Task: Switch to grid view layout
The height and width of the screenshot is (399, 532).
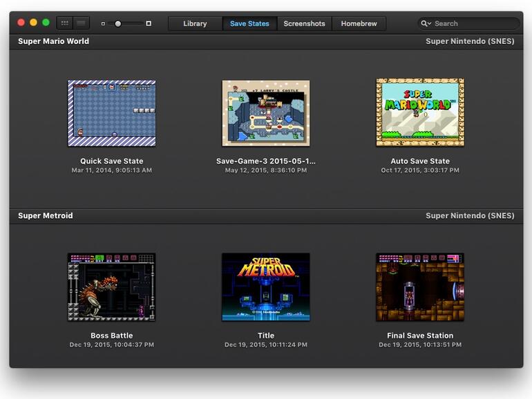Action: coord(65,23)
